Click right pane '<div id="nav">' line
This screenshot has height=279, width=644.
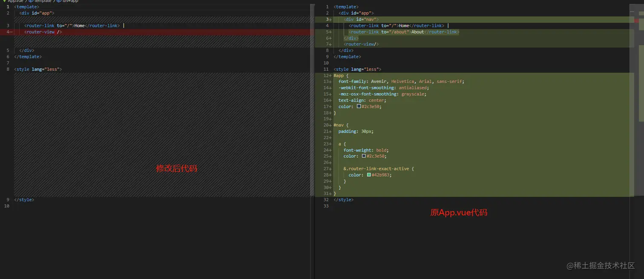pyautogui.click(x=361, y=20)
